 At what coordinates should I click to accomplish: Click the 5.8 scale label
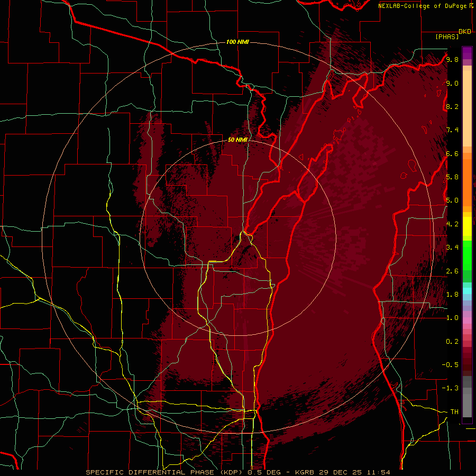tap(452, 177)
